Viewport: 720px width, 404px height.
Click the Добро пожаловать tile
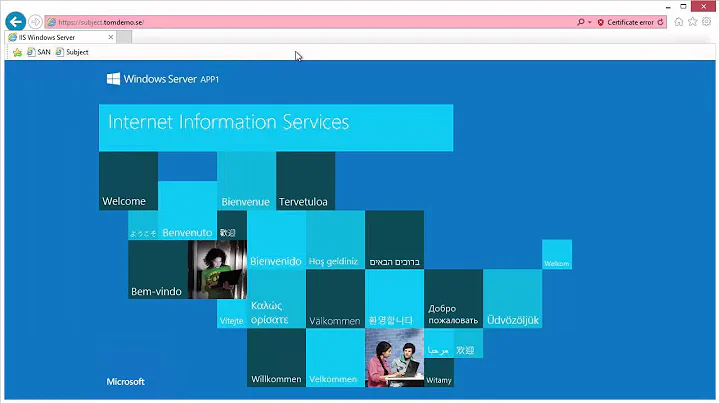tap(454, 299)
